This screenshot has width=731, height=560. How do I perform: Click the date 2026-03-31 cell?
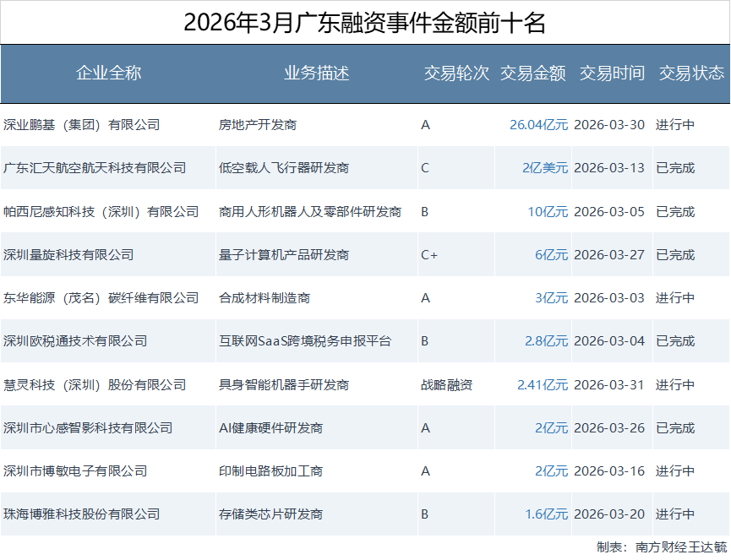coord(608,385)
